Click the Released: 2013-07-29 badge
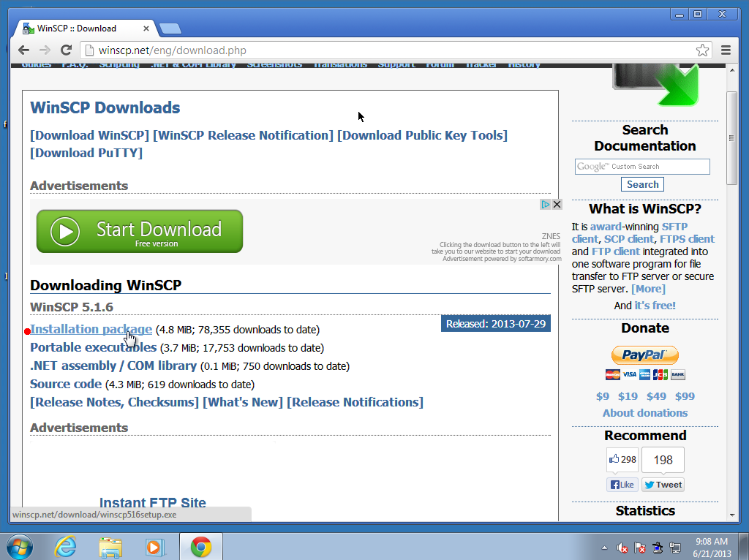Image resolution: width=749 pixels, height=560 pixels. click(x=495, y=324)
